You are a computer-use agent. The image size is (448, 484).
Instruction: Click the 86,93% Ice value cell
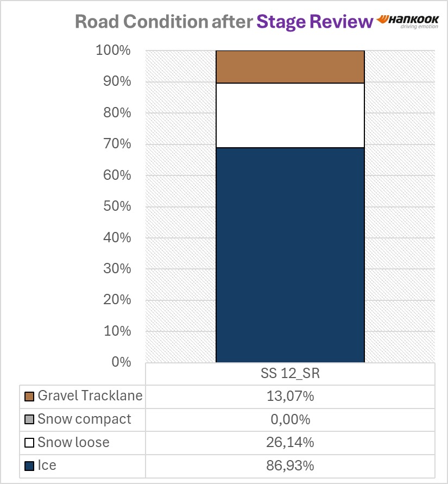coord(290,466)
